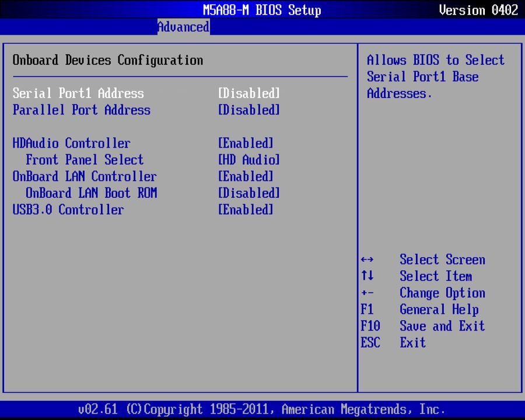The height and width of the screenshot is (420, 525).
Task: Click the left-right arrows Select Screen icon
Action: point(367,260)
